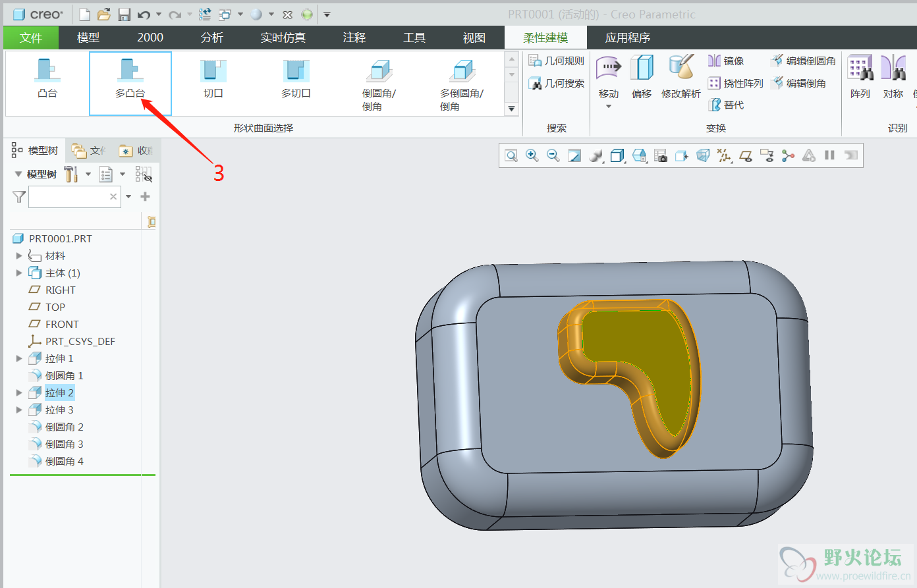Viewport: 917px width, 588px height.
Task: Toggle annotation display in graphics toolbar
Action: point(766,155)
